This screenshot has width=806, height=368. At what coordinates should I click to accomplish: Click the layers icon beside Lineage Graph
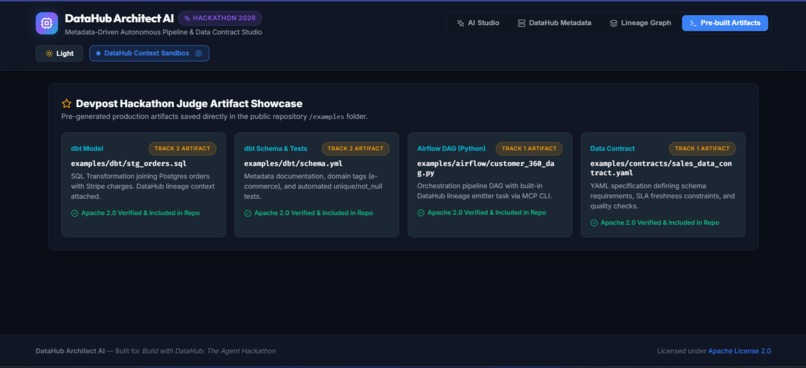click(613, 23)
